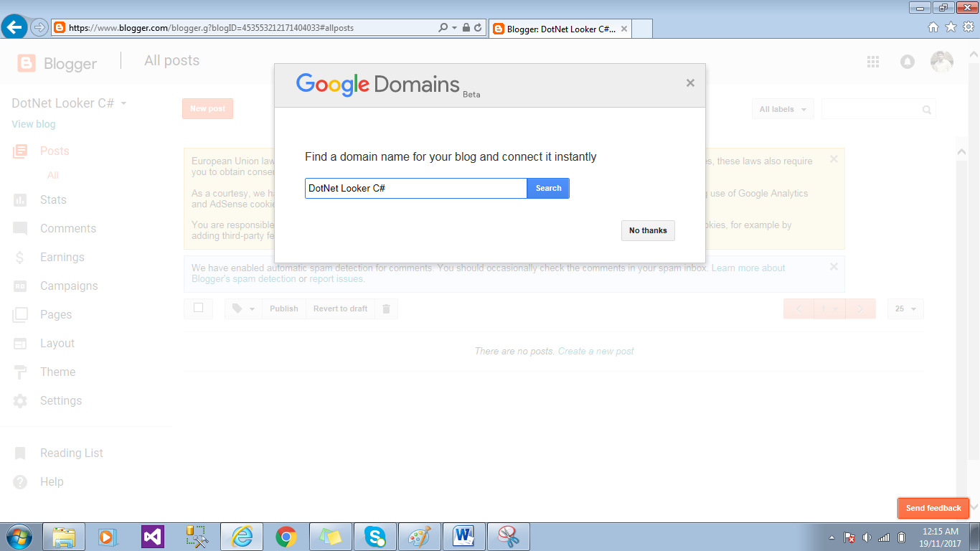Click the account profile picture
Screen dimensions: 980x551
942,62
